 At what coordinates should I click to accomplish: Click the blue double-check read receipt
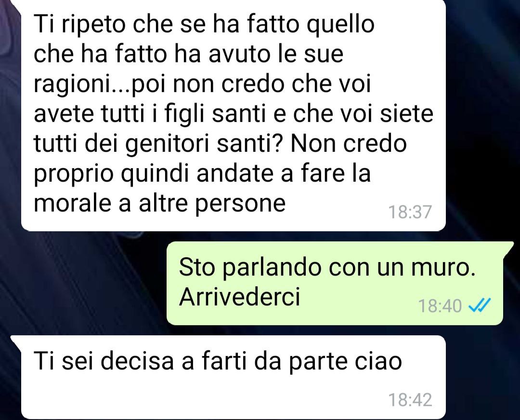click(479, 305)
